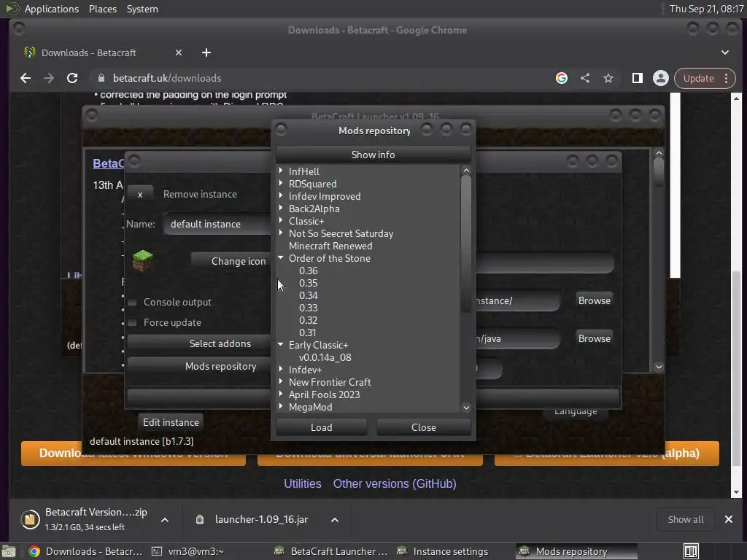Dismiss the Chrome downloads bar
Viewport: 747px width, 560px height.
[729, 519]
